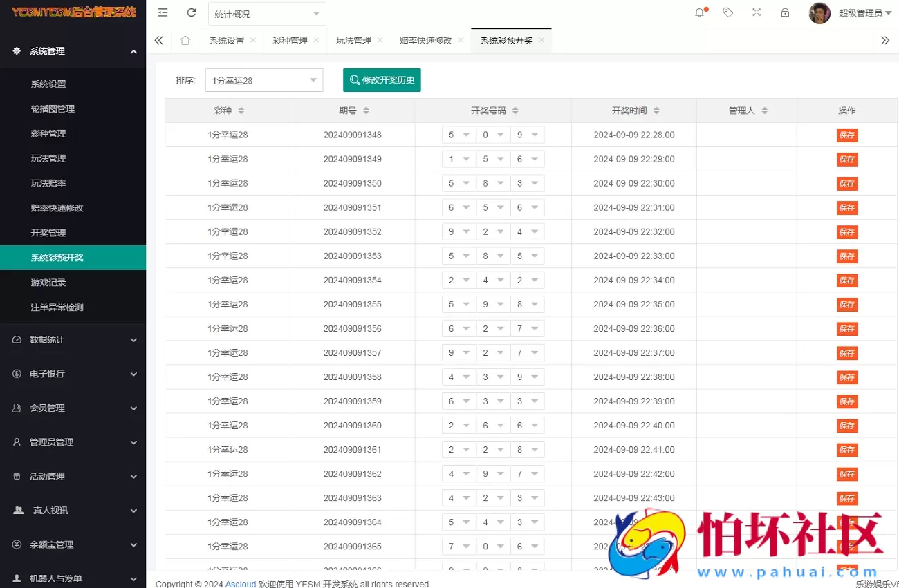Open the 统计概况 dropdown

(x=267, y=13)
